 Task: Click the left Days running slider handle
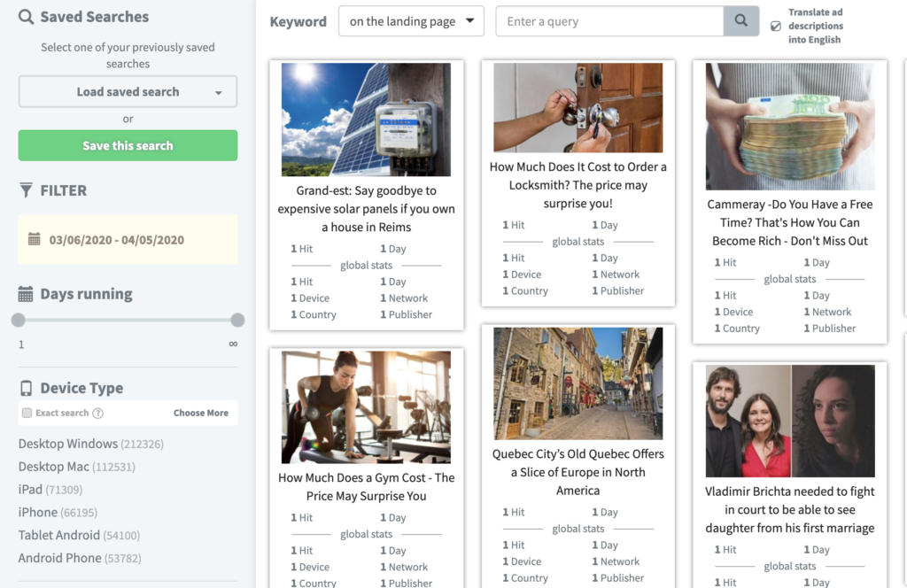[x=19, y=321]
